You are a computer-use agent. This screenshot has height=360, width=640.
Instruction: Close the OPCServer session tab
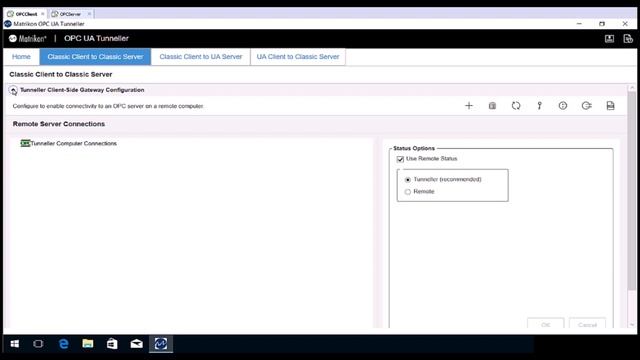[x=89, y=14]
